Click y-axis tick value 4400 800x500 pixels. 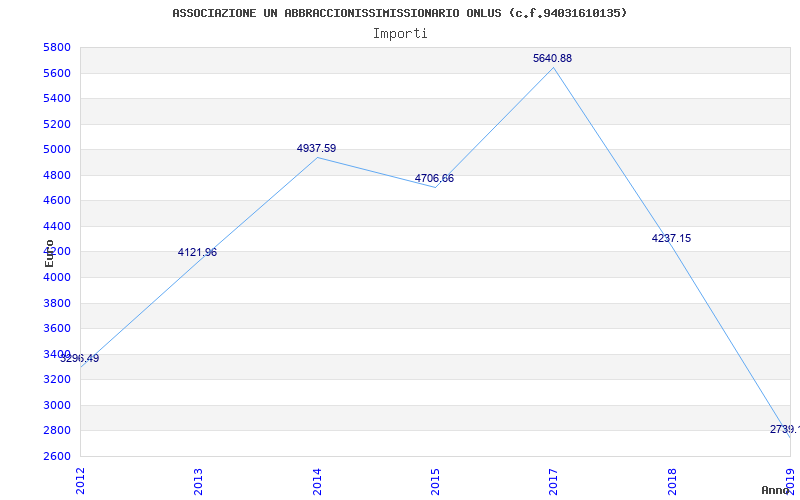57,226
